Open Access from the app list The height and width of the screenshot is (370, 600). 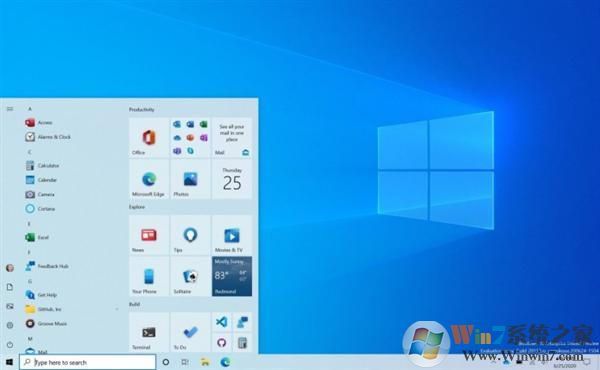coord(73,122)
